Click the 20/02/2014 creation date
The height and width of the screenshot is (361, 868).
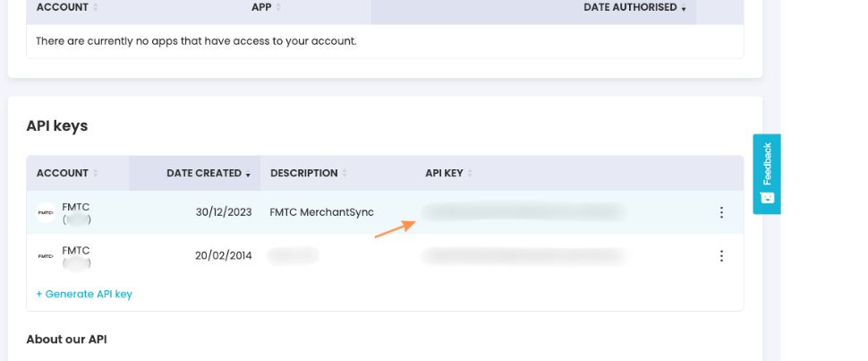click(224, 256)
